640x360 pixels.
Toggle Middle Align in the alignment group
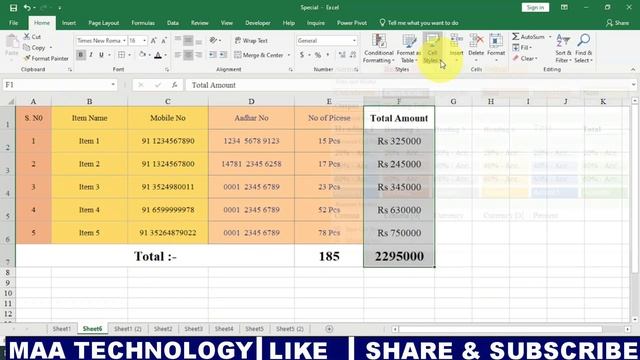click(x=188, y=40)
